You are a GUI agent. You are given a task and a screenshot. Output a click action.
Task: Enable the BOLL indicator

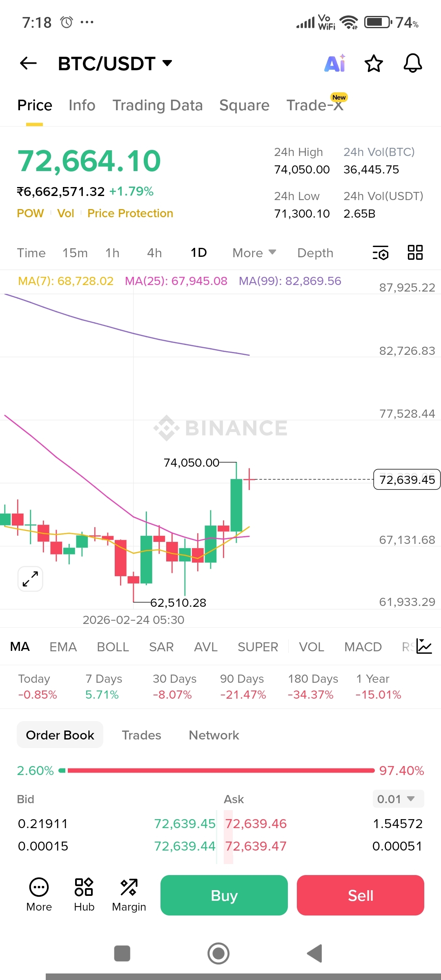113,647
